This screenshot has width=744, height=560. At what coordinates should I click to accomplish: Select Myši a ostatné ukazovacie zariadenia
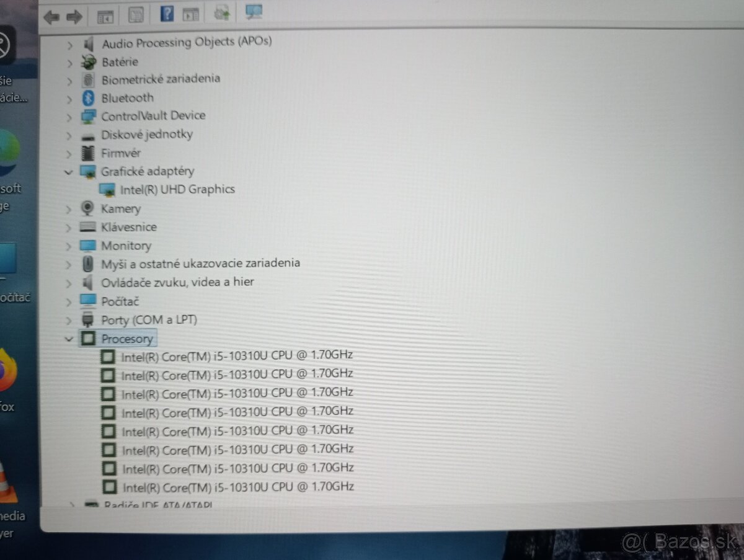click(201, 264)
